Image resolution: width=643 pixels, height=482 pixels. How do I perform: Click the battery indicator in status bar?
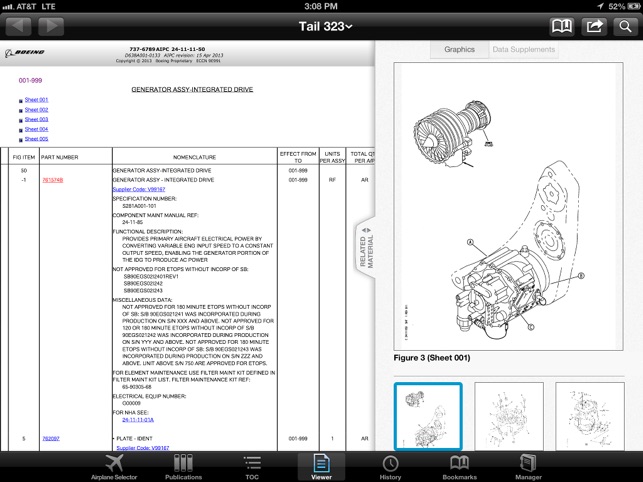pos(632,6)
